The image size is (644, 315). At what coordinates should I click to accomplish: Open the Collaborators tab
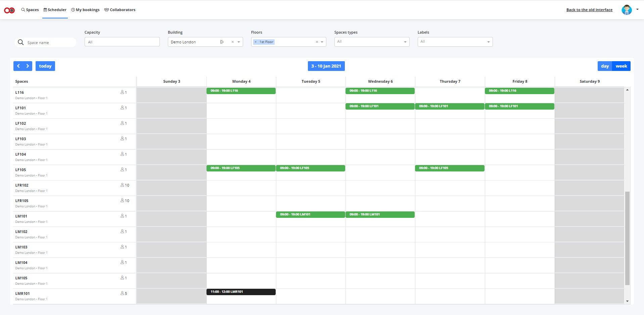tap(120, 10)
